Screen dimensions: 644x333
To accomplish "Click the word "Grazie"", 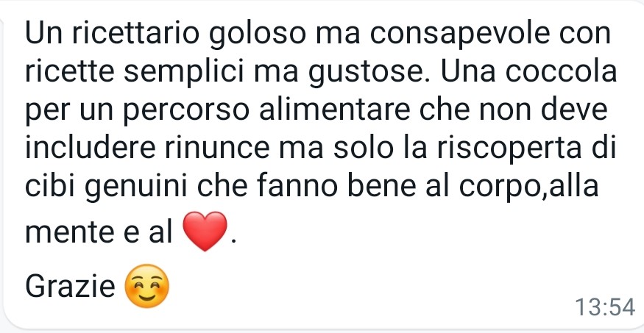I will pos(70,286).
